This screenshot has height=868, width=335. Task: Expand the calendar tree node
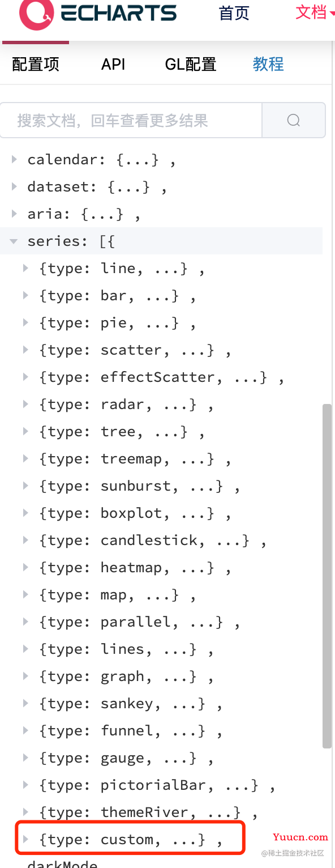point(14,160)
